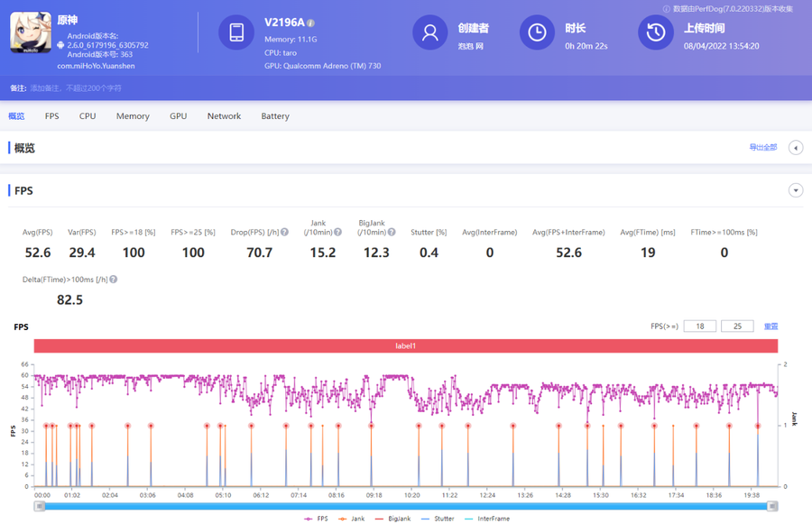Click the 导出全部 export all link
The height and width of the screenshot is (524, 812).
click(x=762, y=147)
